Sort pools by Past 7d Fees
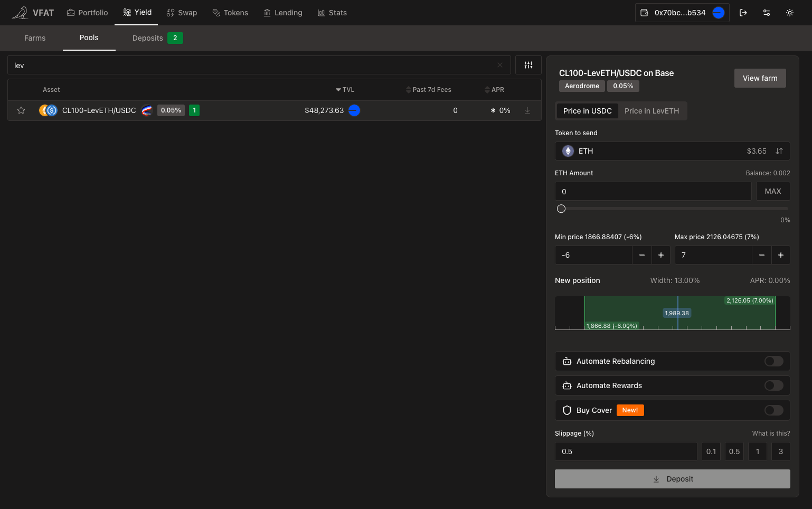Image resolution: width=812 pixels, height=509 pixels. pyautogui.click(x=429, y=90)
